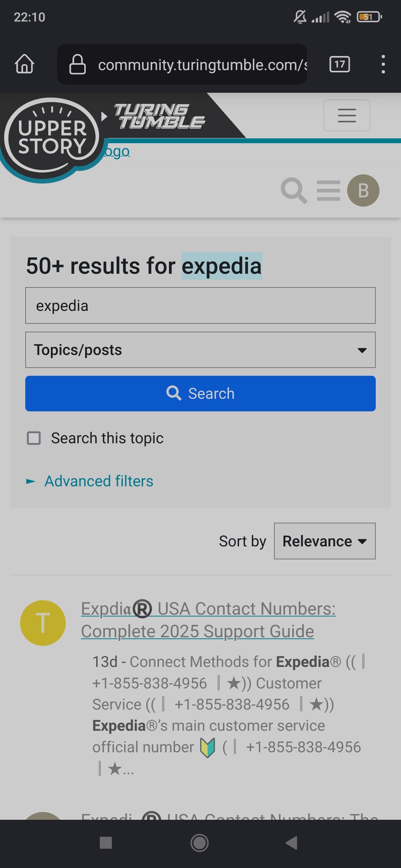
Task: Click the Turing Tumble logo
Action: point(160,116)
